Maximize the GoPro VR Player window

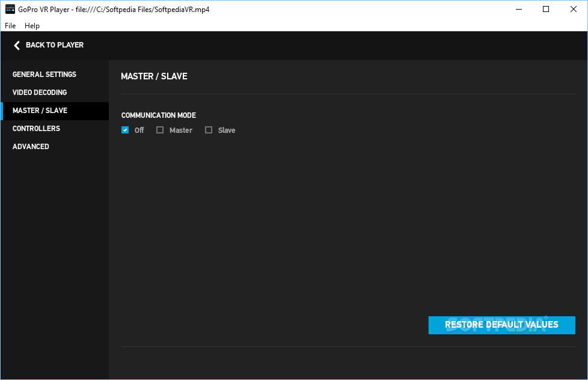546,10
